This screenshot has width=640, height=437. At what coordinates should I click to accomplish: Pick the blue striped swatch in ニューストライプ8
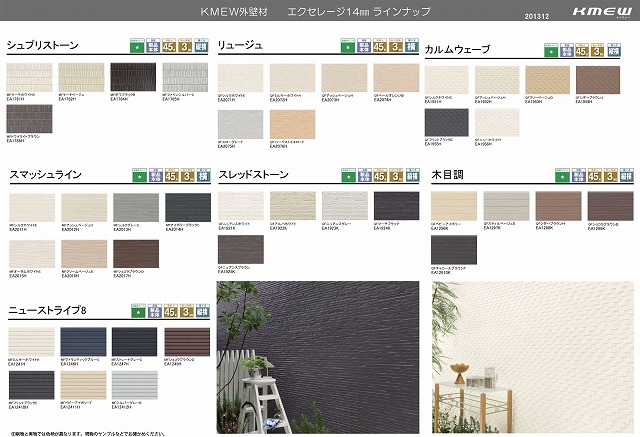click(x=83, y=342)
